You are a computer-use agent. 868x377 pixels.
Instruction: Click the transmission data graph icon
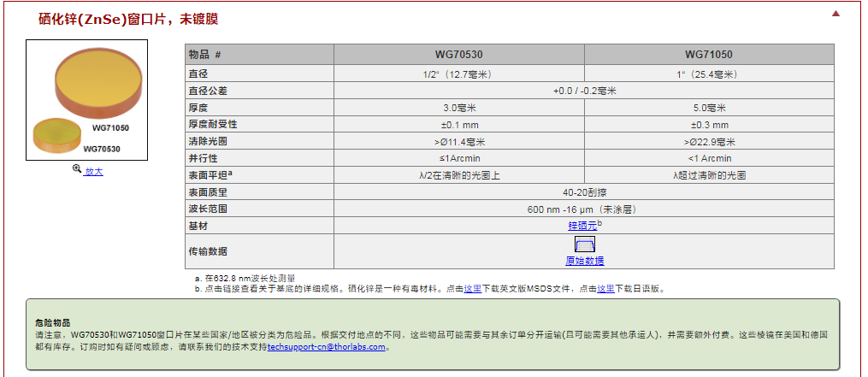coord(584,245)
